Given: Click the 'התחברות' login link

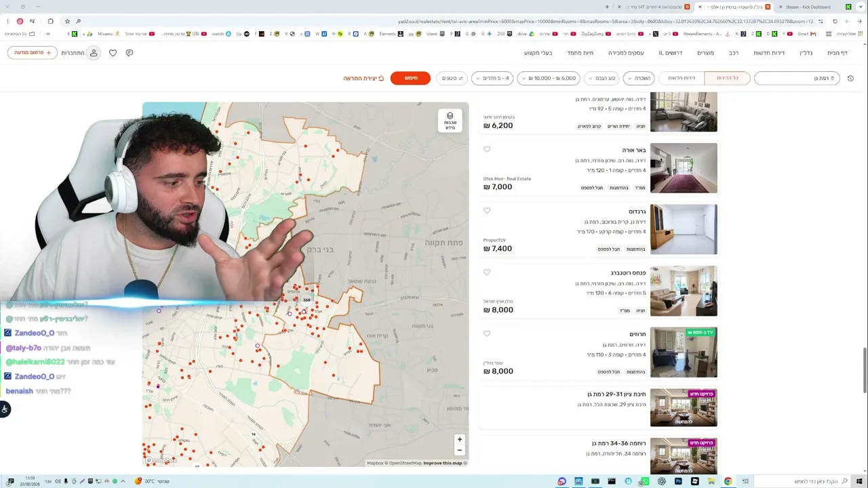Looking at the screenshot, I should [x=73, y=53].
